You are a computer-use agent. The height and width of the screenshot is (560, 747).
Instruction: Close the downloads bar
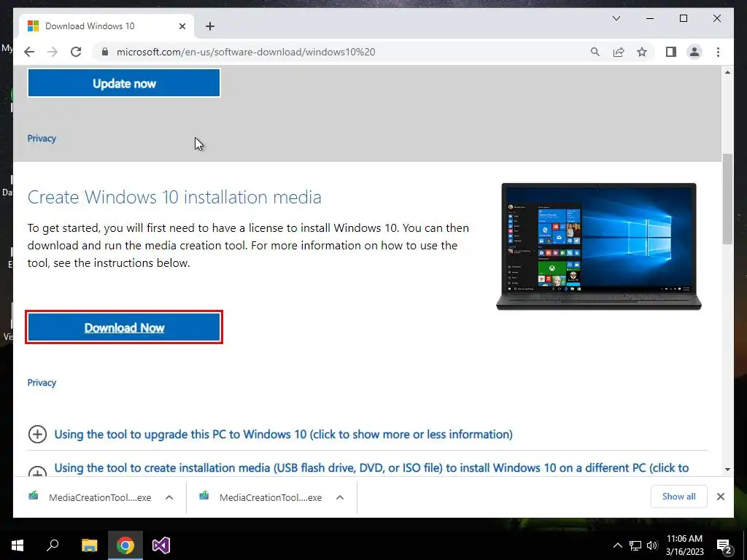[x=721, y=497]
